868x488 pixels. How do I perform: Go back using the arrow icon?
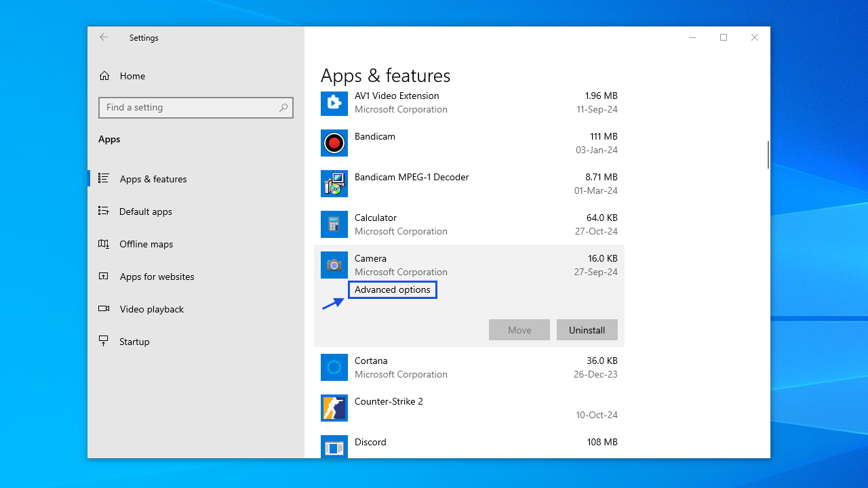[104, 37]
